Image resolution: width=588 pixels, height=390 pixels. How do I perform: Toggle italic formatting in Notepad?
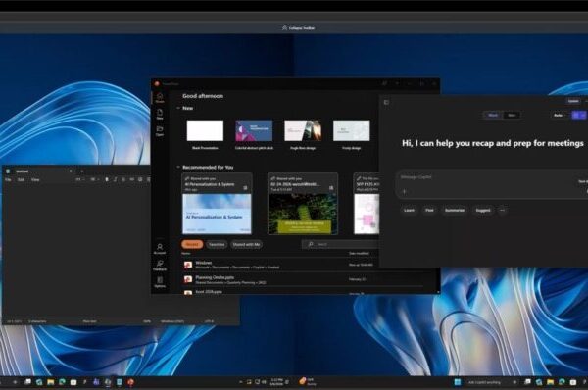coord(116,180)
